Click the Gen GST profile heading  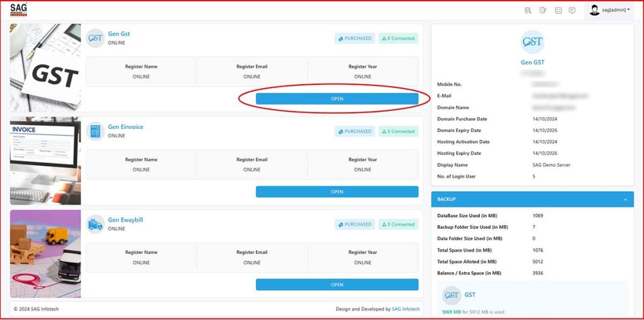[532, 62]
